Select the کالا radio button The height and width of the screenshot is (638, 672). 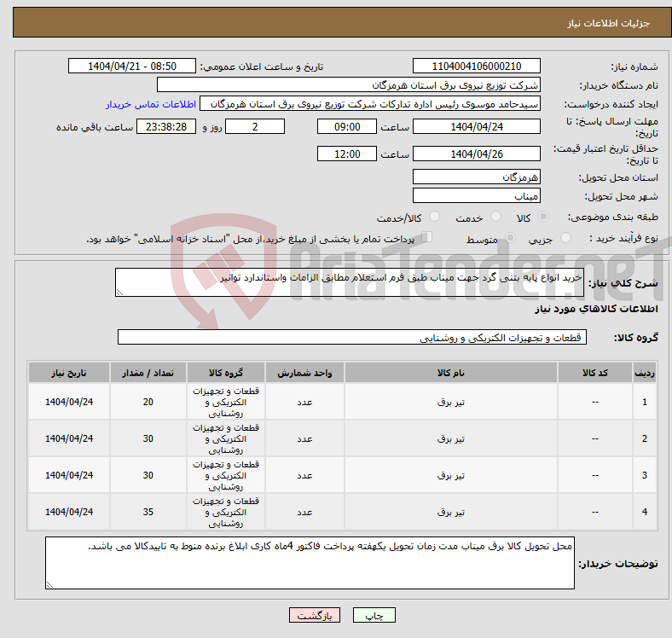point(543,217)
